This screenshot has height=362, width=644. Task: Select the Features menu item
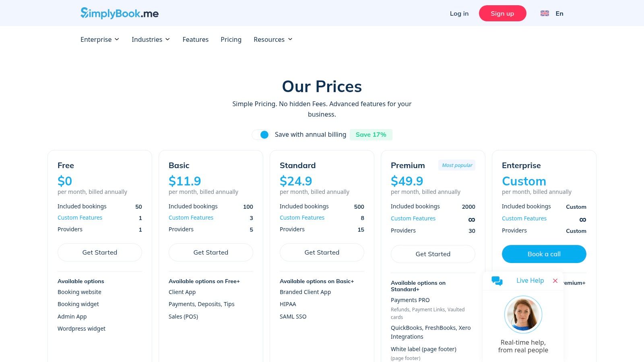(x=195, y=39)
